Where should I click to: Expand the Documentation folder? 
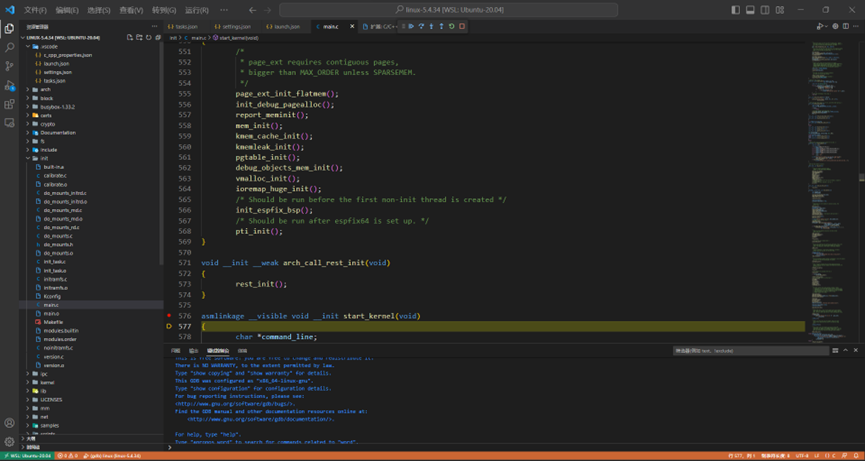57,133
